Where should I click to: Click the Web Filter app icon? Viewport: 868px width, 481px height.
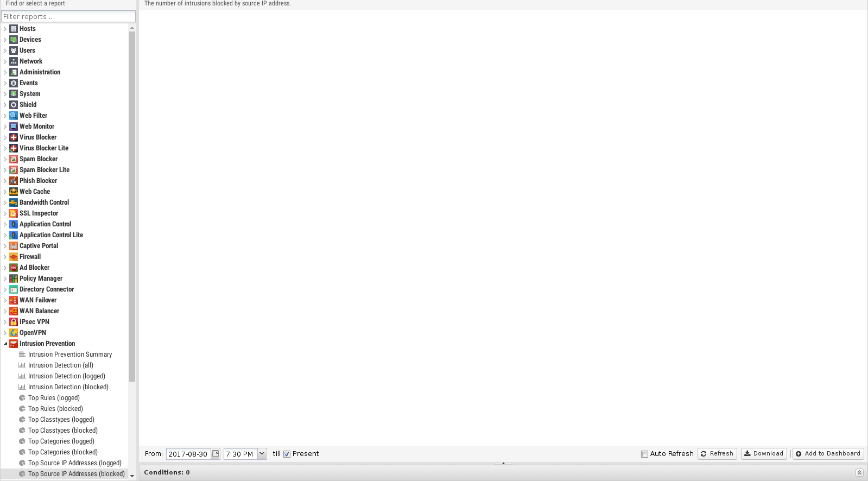coord(14,116)
